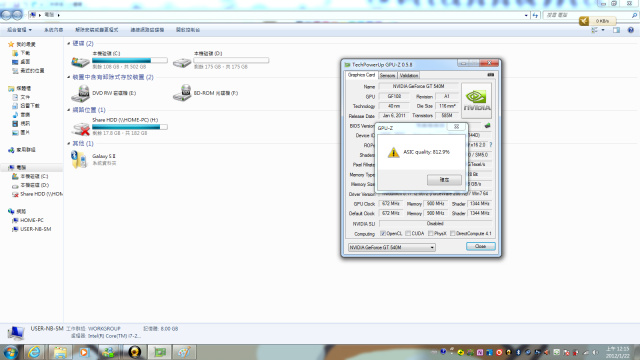Click the BIOS save chip icon

point(487,126)
